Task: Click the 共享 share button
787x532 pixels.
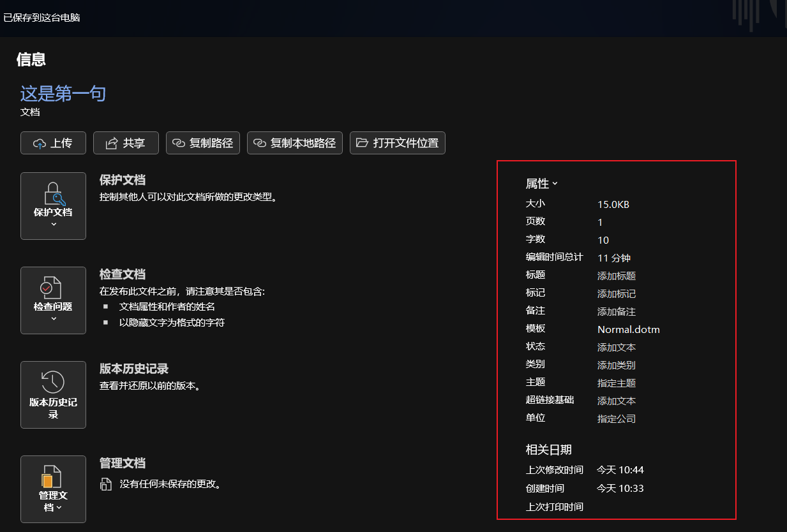Action: [126, 143]
